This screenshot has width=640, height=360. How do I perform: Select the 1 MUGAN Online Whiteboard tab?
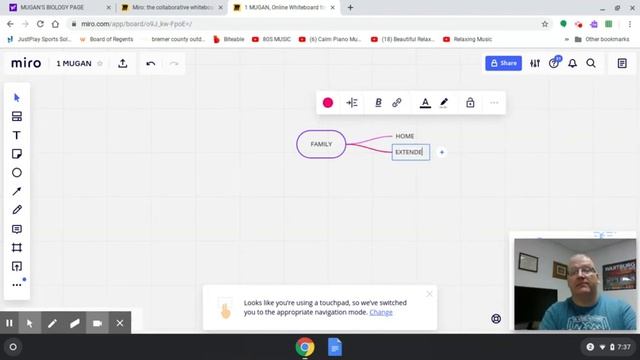point(283,7)
